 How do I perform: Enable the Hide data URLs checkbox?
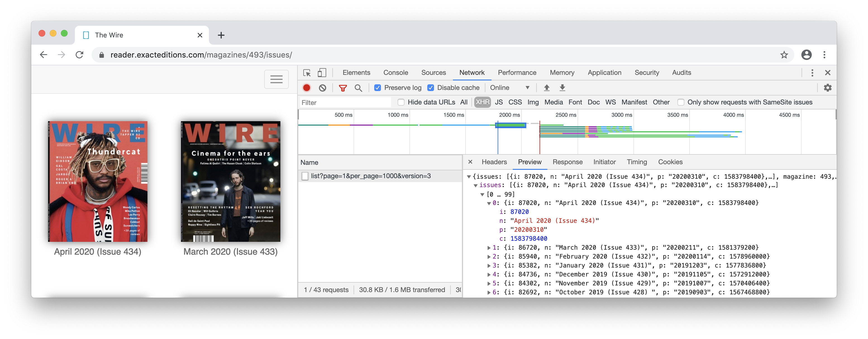401,102
